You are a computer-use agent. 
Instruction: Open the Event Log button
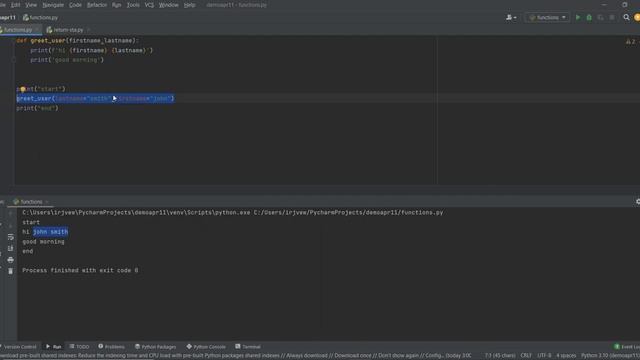[627, 347]
